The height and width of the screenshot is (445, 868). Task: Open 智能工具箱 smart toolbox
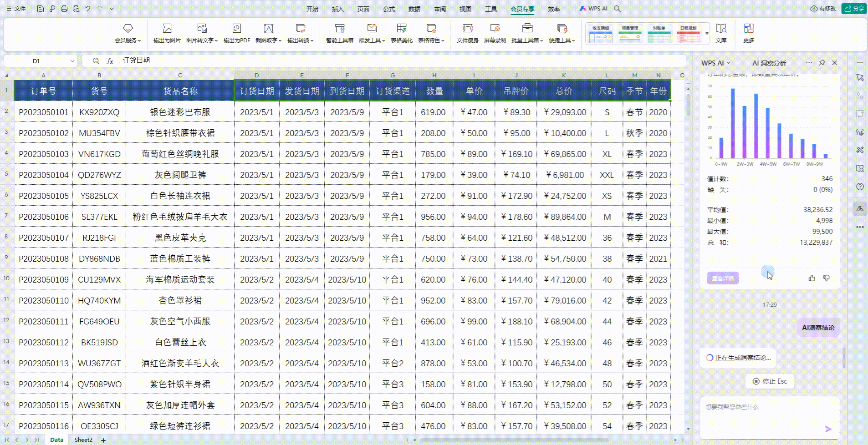pos(340,34)
